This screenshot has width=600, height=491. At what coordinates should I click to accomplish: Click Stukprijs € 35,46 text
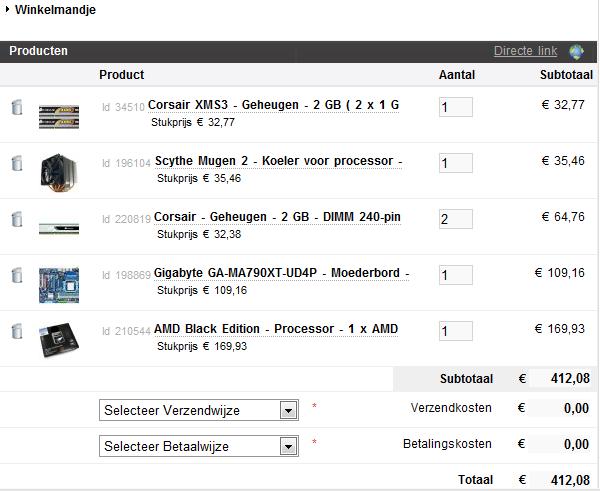[199, 178]
